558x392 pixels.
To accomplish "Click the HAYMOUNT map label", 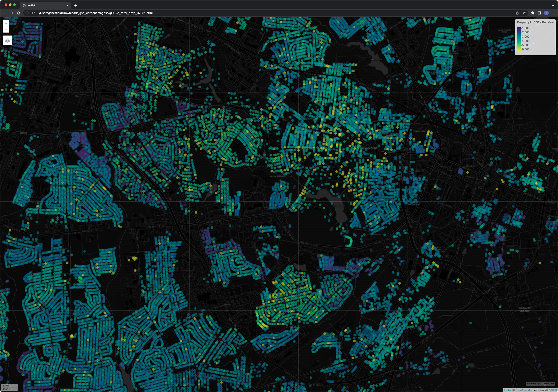I will pyautogui.click(x=370, y=148).
